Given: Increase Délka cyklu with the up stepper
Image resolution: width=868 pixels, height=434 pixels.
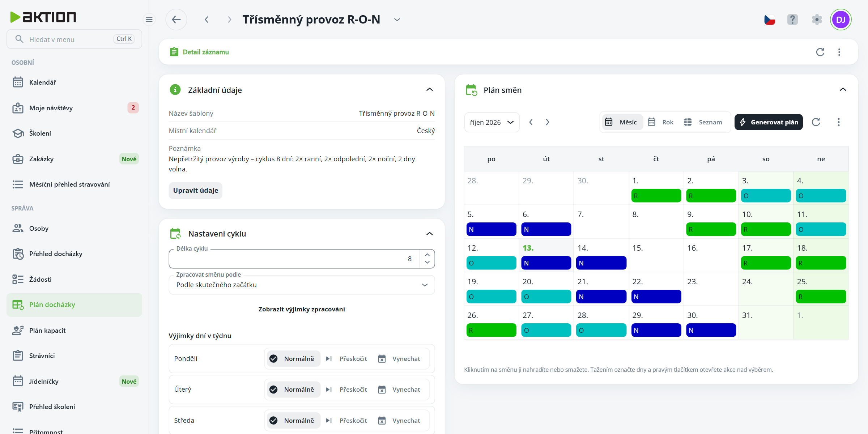Looking at the screenshot, I should pos(427,255).
